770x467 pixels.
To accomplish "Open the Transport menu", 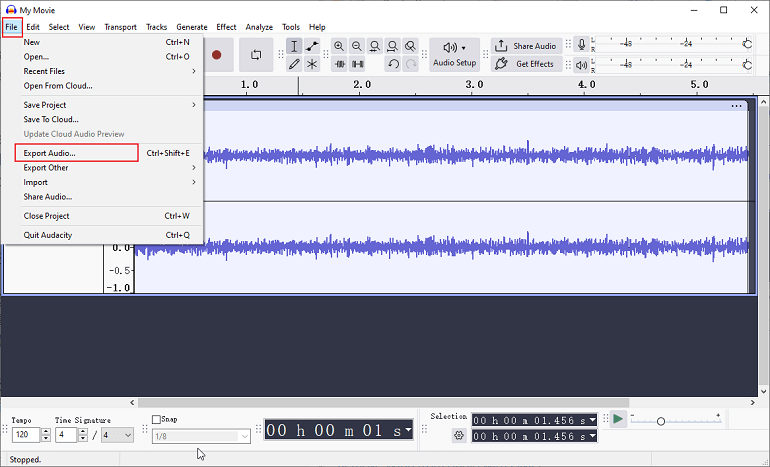I will (x=120, y=27).
